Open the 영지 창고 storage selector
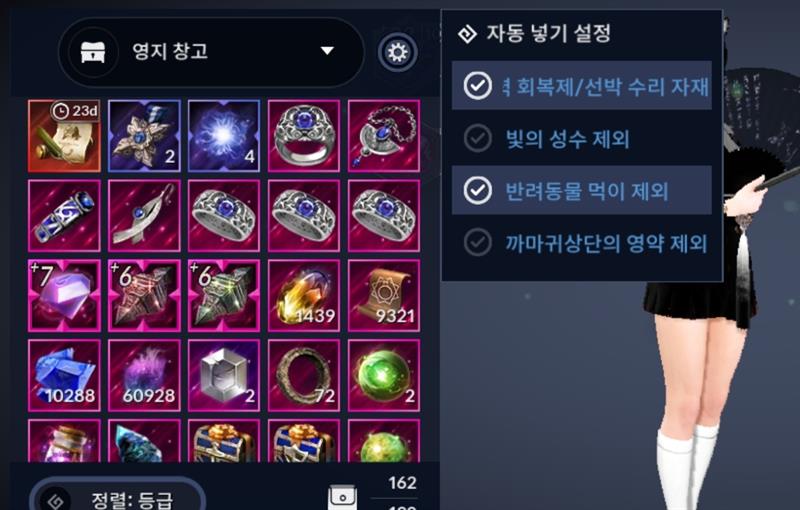800x510 pixels. coord(211,52)
